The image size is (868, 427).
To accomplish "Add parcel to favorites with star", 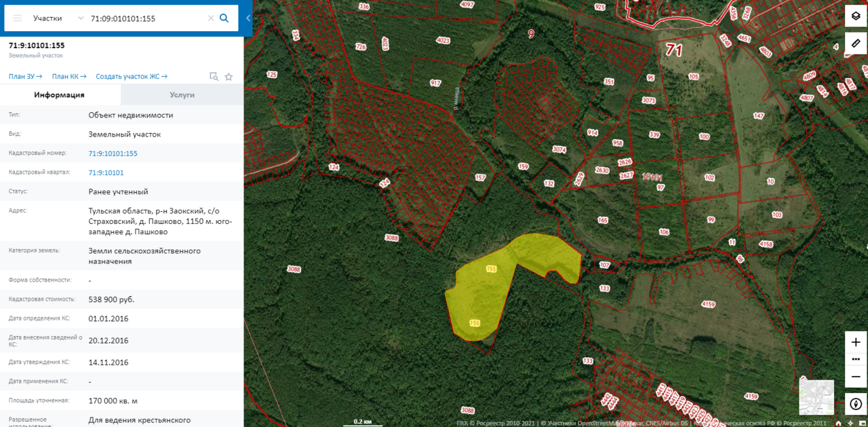I will (x=229, y=77).
